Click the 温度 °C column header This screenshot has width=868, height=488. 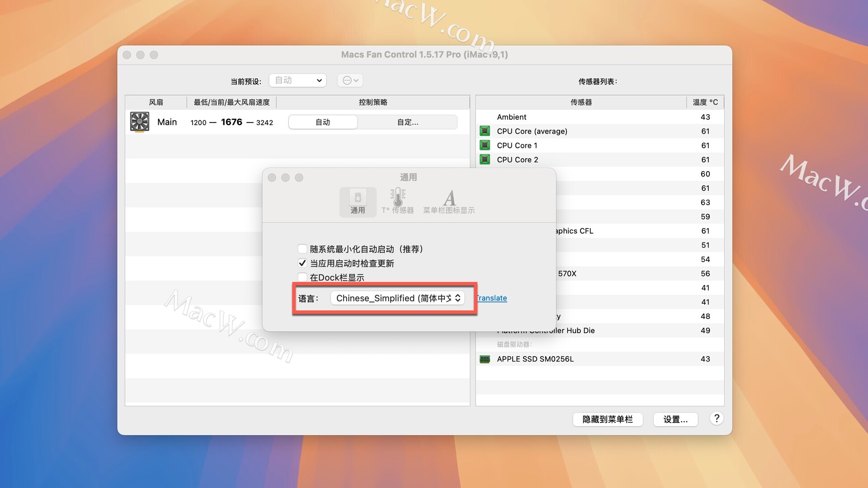(x=705, y=102)
